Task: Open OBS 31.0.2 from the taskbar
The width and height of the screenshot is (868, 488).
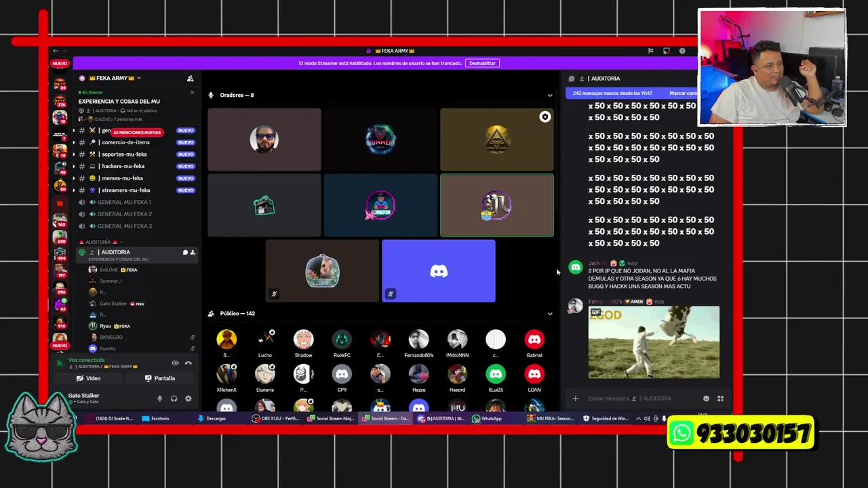Action: (275, 419)
